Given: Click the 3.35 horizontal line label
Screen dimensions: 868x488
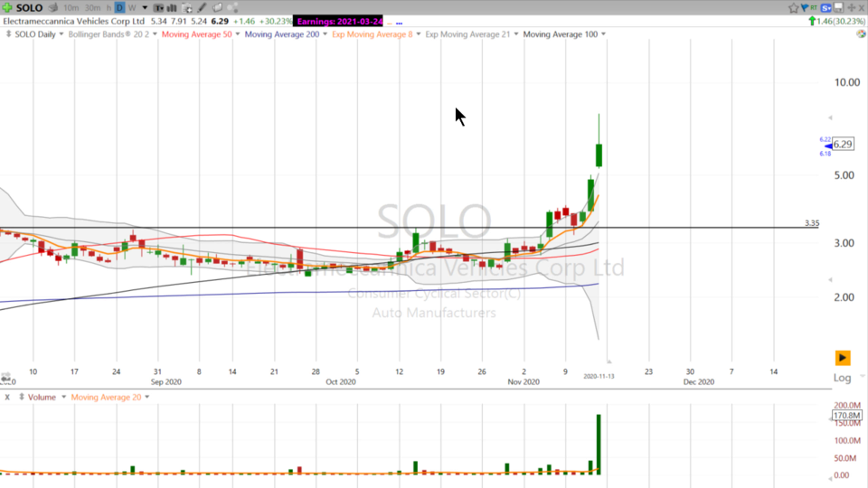Looking at the screenshot, I should pos(812,223).
